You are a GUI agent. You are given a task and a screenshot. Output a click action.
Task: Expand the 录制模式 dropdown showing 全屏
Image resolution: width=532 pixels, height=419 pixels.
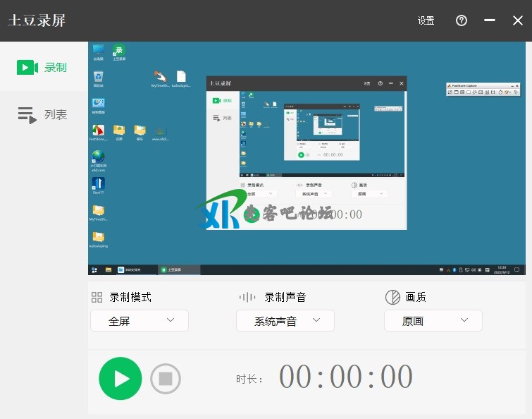140,321
